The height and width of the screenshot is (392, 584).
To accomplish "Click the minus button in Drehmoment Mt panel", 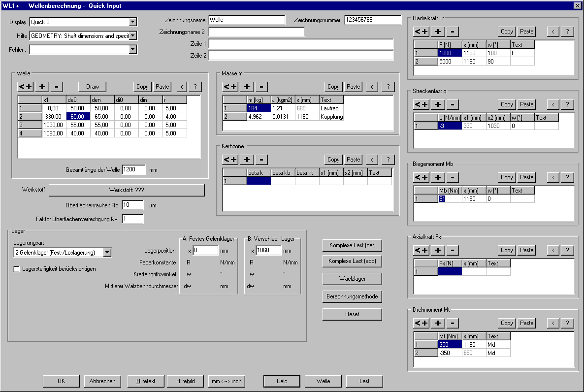I will click(x=453, y=323).
